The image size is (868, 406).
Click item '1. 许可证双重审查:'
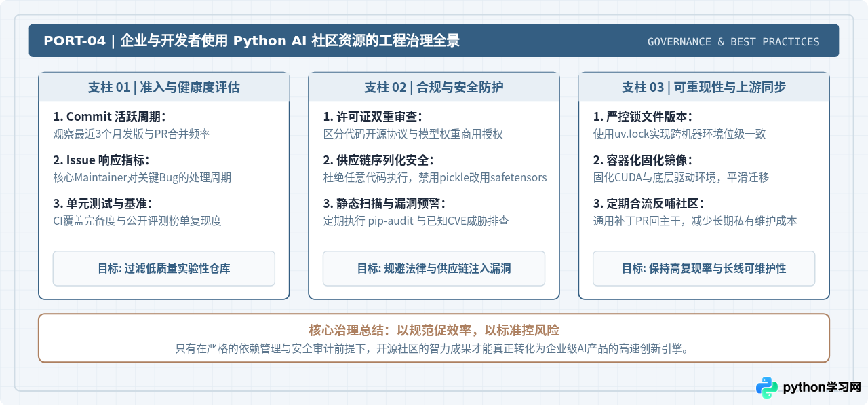(373, 117)
